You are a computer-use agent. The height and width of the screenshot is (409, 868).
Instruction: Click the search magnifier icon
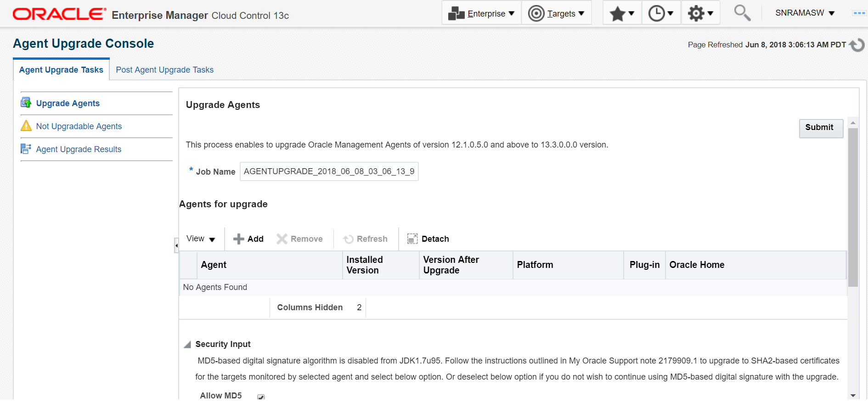[x=742, y=13]
